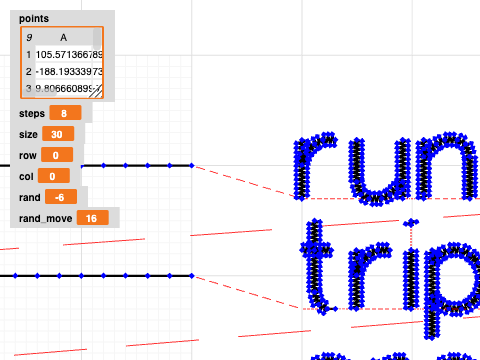480x360 pixels.
Task: Click the list watcher resize handle
Action: point(97,92)
